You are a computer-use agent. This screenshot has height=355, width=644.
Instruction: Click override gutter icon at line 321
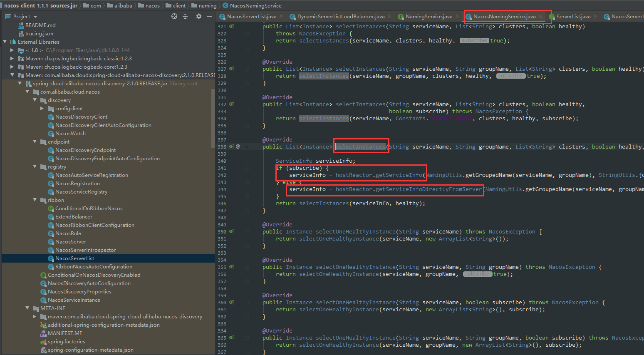[232, 26]
